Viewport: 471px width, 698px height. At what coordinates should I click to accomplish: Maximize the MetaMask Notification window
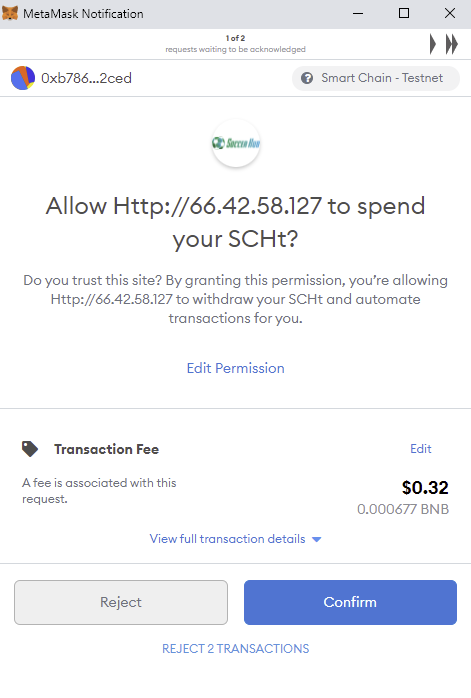point(404,13)
